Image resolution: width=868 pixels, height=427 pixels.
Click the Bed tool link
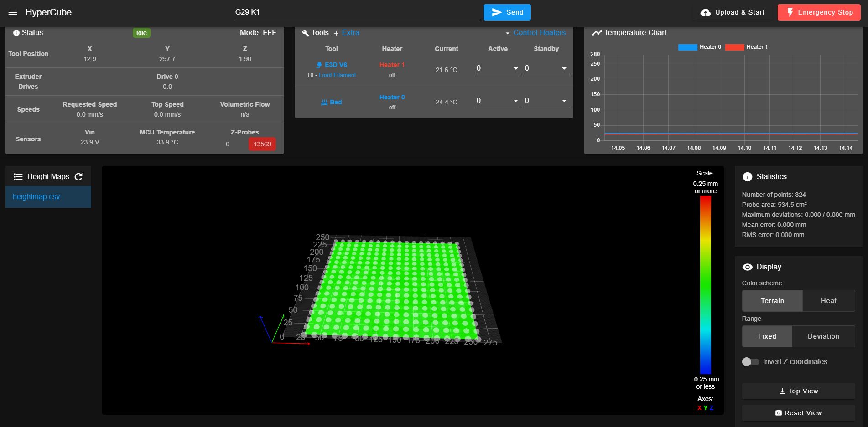[x=336, y=103]
